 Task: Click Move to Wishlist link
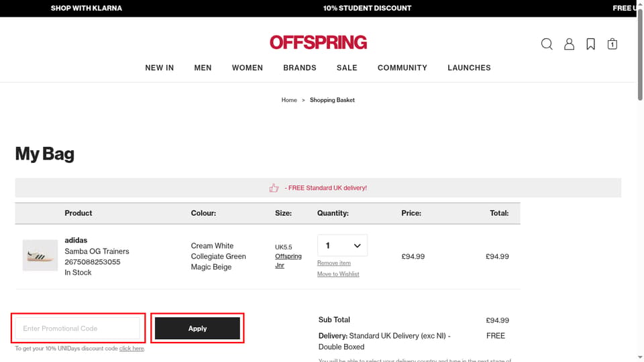tap(338, 274)
